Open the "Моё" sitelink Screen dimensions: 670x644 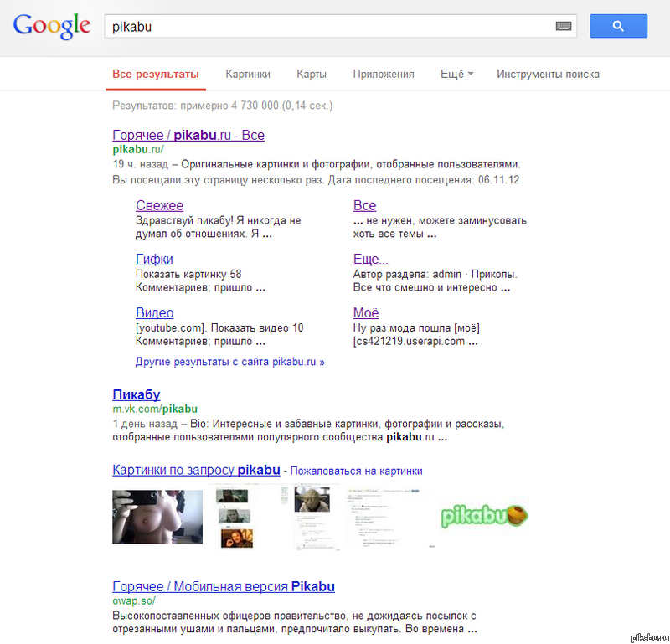coord(365,312)
